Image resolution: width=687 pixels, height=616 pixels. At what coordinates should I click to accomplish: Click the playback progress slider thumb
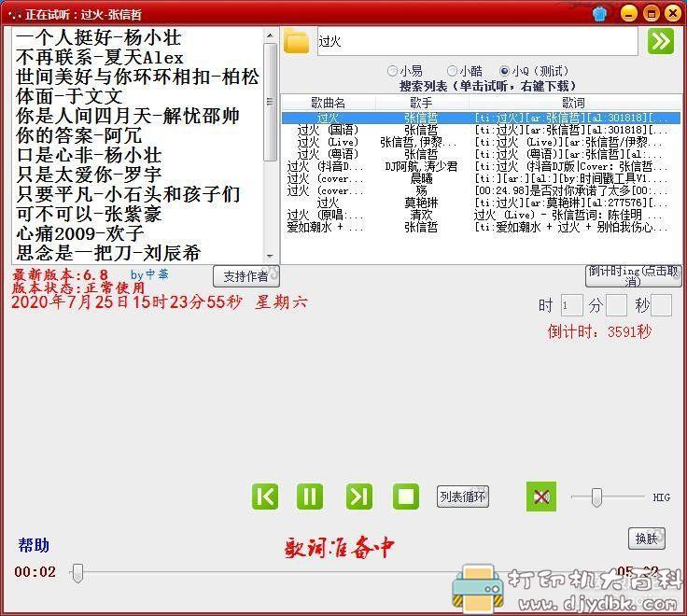pyautogui.click(x=77, y=573)
